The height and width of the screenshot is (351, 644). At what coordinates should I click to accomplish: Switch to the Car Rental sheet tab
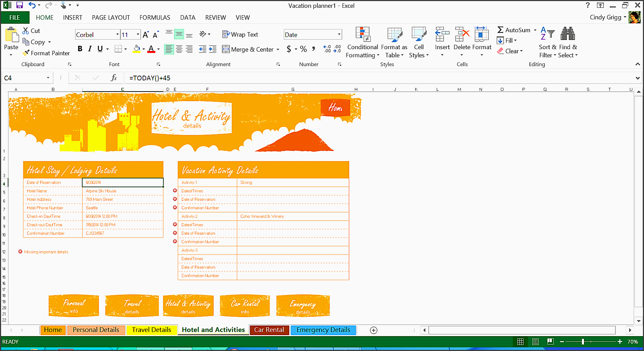(269, 330)
